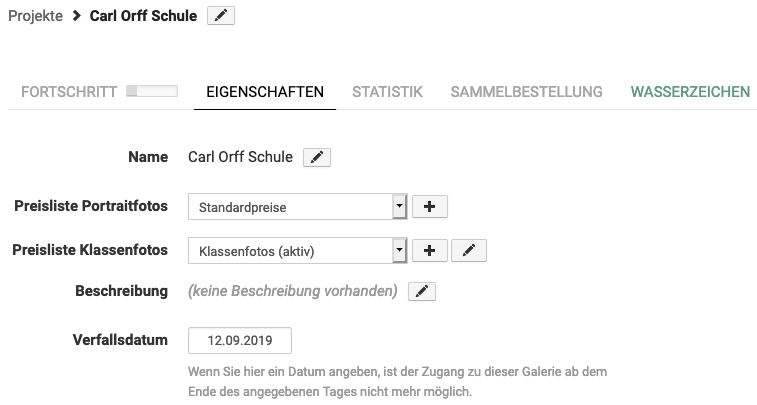Select the Eigenschaften tab
The height and width of the screenshot is (405, 757).
click(x=264, y=92)
